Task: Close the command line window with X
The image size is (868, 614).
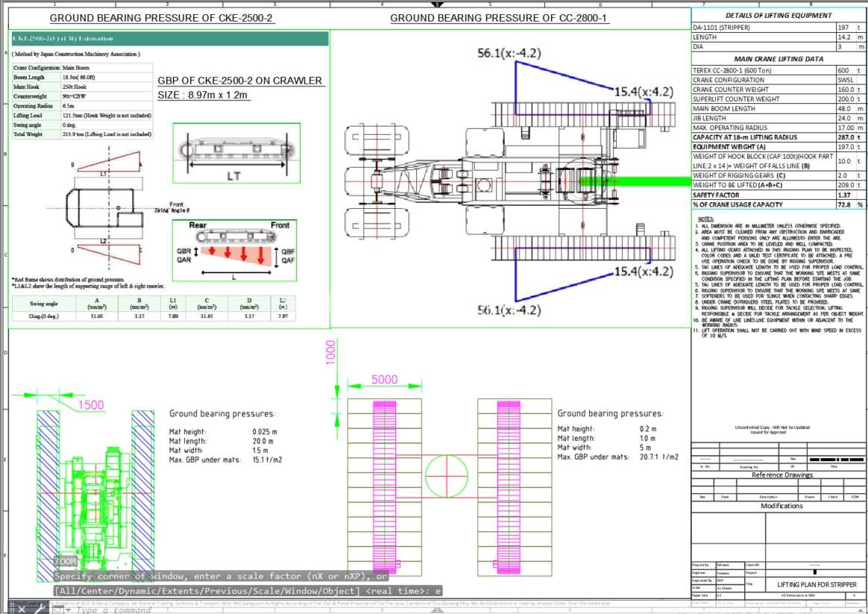Action: tap(21, 609)
